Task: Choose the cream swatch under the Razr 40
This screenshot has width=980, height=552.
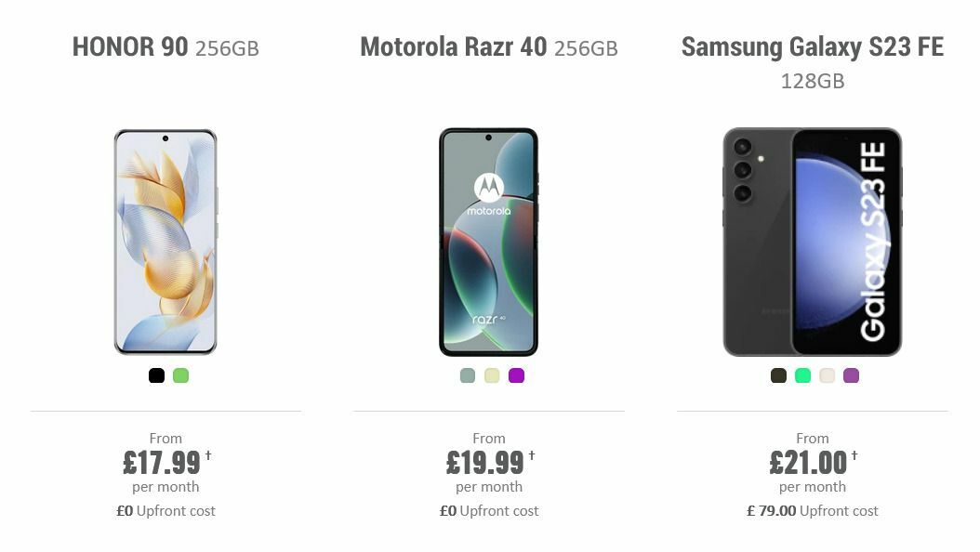Action: coord(490,375)
